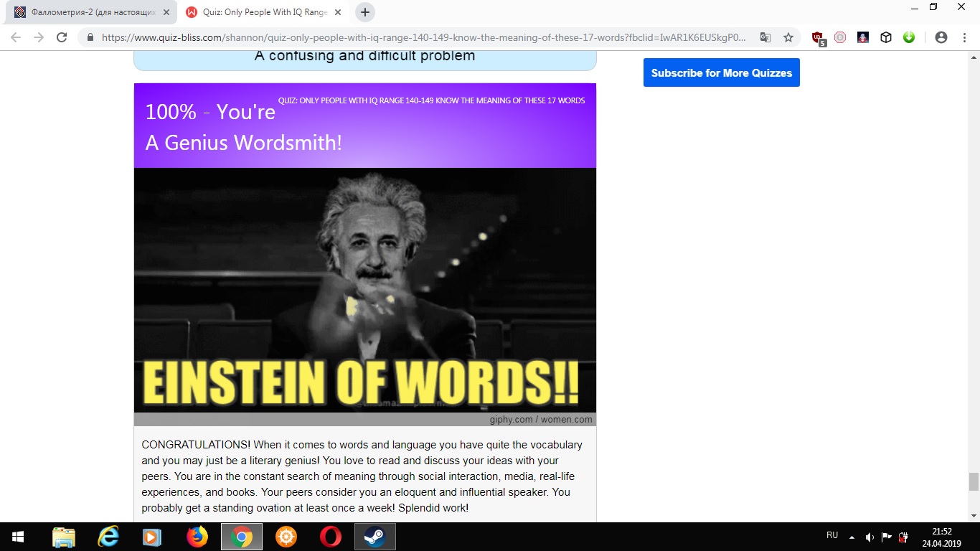Launch Opera from the taskbar
980x551 pixels.
pyautogui.click(x=330, y=537)
